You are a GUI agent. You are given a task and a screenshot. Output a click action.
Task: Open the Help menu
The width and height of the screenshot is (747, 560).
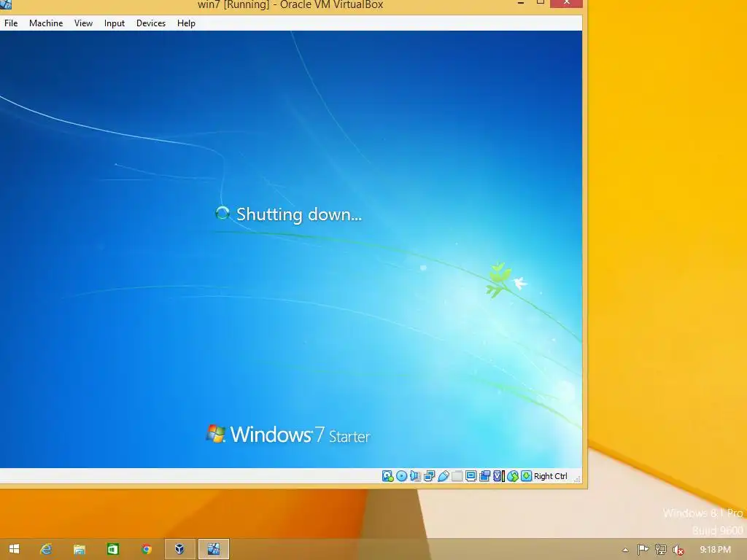pyautogui.click(x=186, y=23)
